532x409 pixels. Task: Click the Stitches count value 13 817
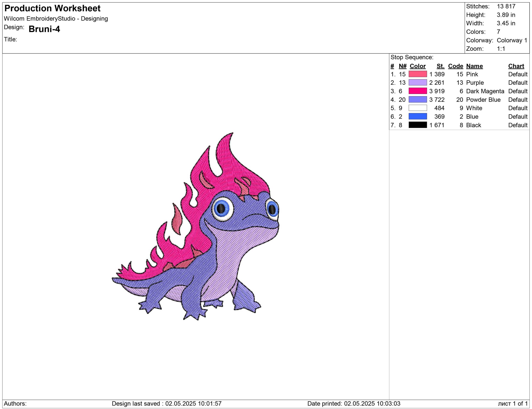[x=506, y=6]
